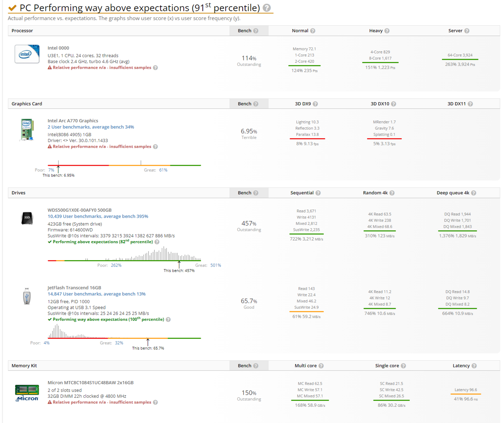Click the help icon beside Random 4k
504x423 pixels.
click(x=392, y=193)
